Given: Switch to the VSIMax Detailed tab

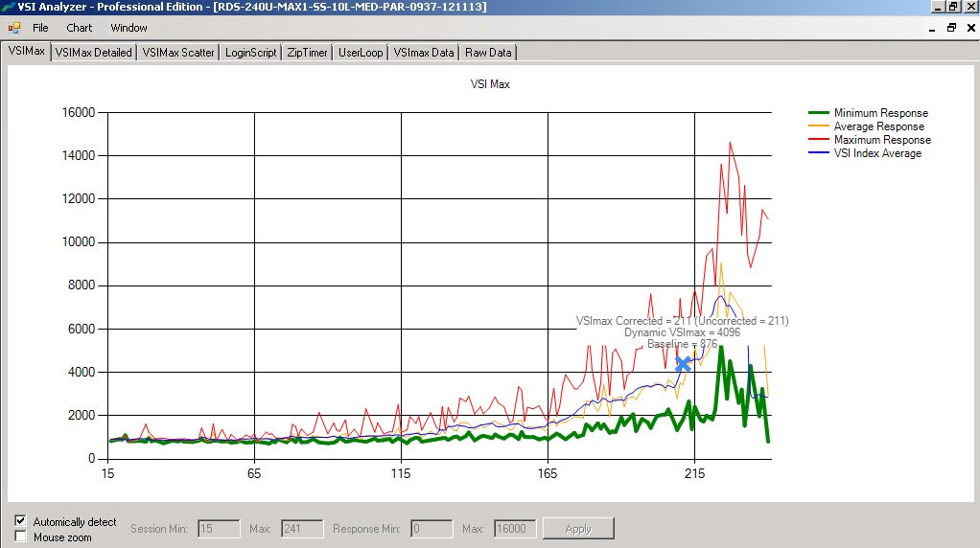Looking at the screenshot, I should pyautogui.click(x=93, y=53).
